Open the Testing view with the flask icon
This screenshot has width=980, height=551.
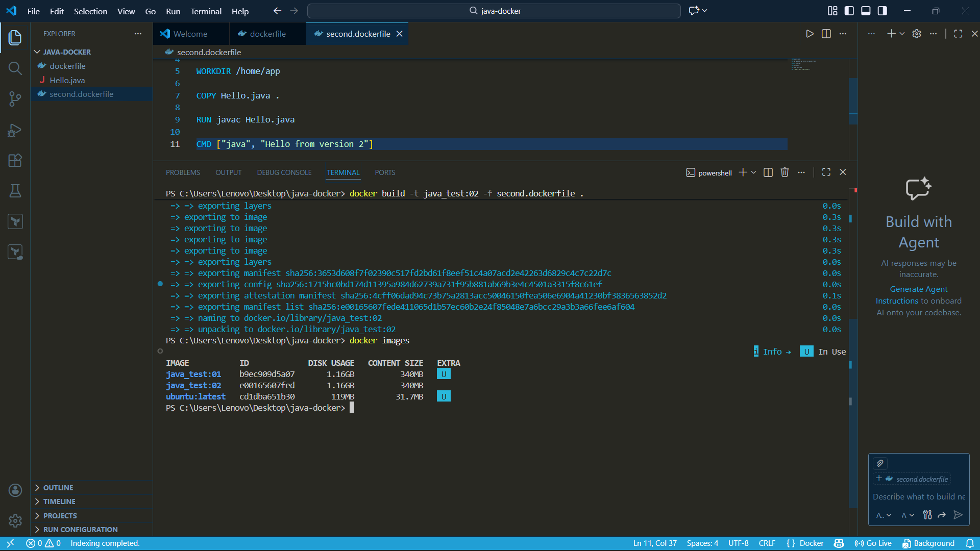[x=15, y=191]
